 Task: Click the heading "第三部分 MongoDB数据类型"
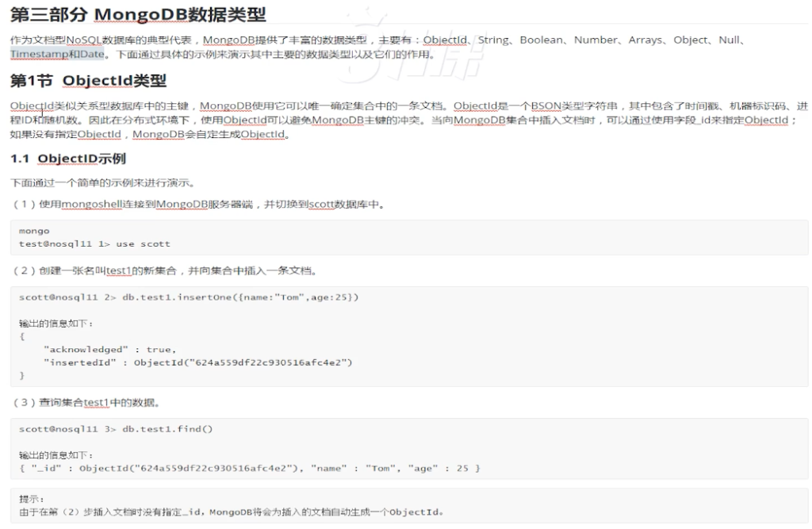point(138,14)
